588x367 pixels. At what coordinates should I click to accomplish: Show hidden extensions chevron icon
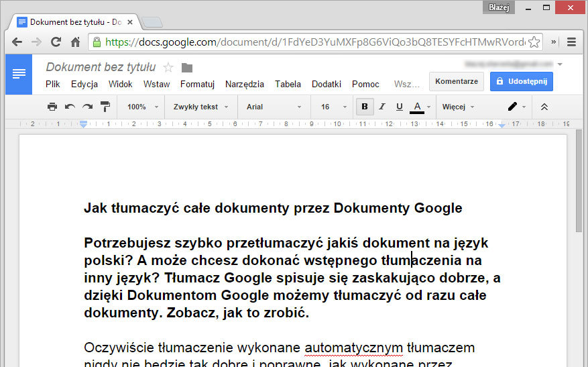click(x=553, y=42)
